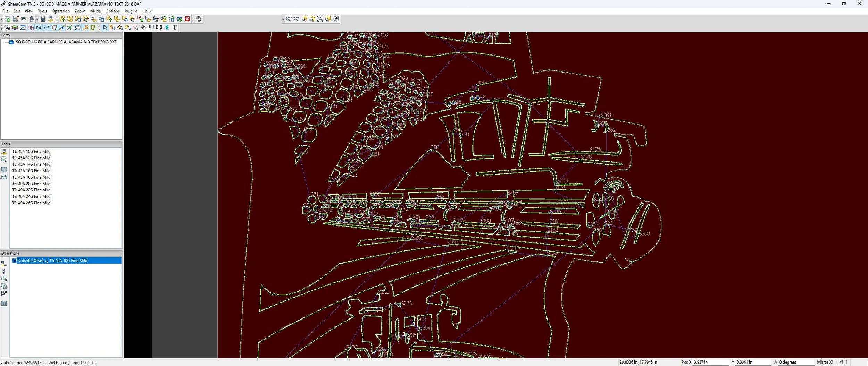Click the new plasma tool icon in Tools panel

pos(4,152)
